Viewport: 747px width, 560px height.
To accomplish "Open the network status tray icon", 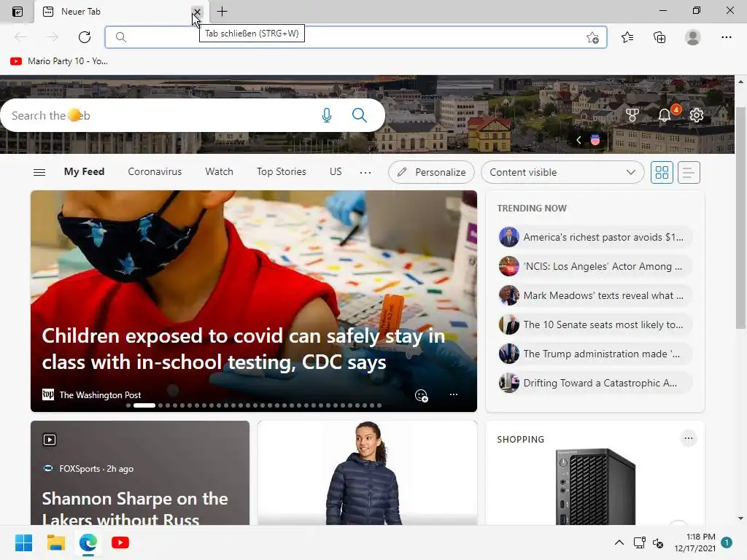I will click(x=639, y=542).
